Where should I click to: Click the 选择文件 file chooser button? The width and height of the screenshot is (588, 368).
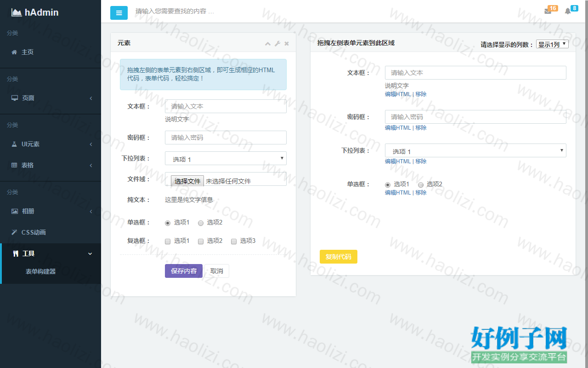[x=187, y=181]
